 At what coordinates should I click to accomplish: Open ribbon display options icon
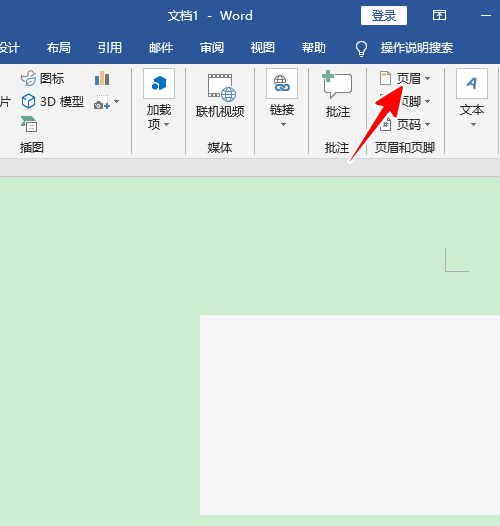click(x=439, y=15)
